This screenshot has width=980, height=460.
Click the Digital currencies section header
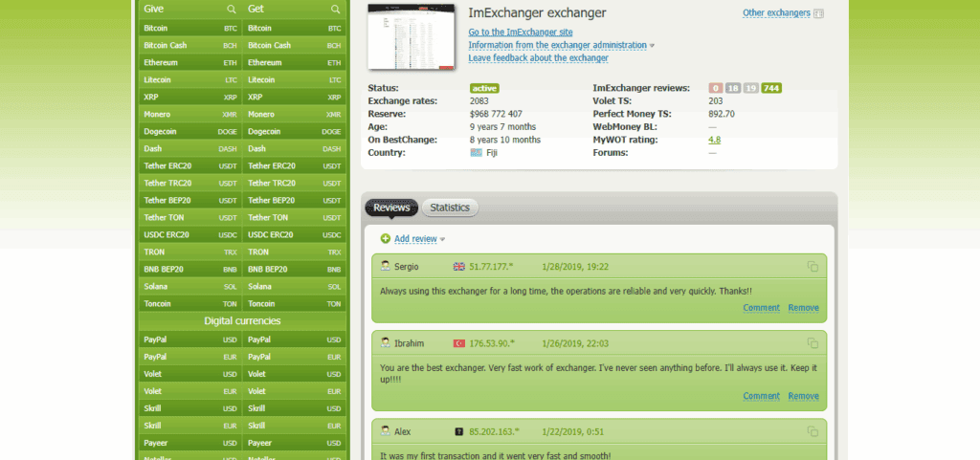point(242,320)
